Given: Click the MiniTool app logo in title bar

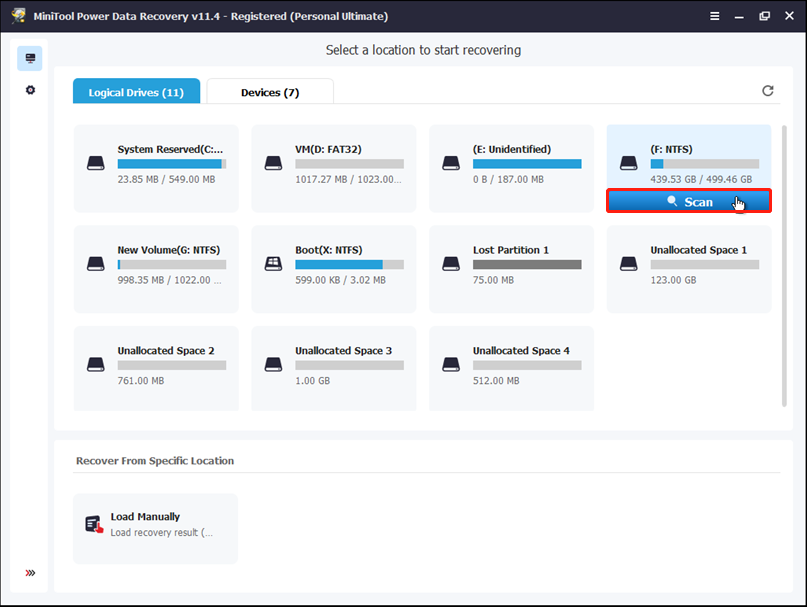Looking at the screenshot, I should point(19,16).
